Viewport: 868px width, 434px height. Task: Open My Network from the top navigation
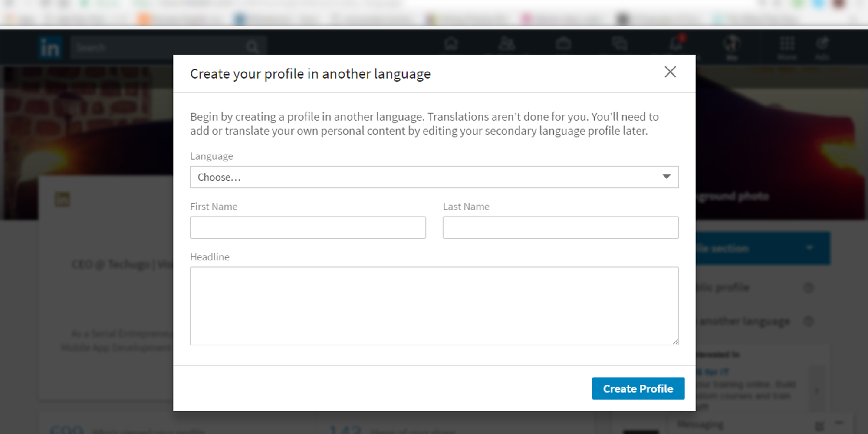pos(507,43)
